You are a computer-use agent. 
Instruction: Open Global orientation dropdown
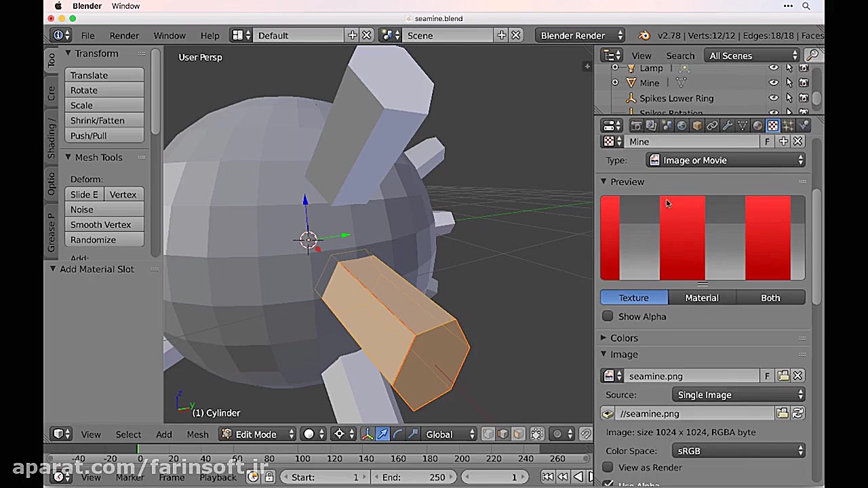click(x=450, y=434)
